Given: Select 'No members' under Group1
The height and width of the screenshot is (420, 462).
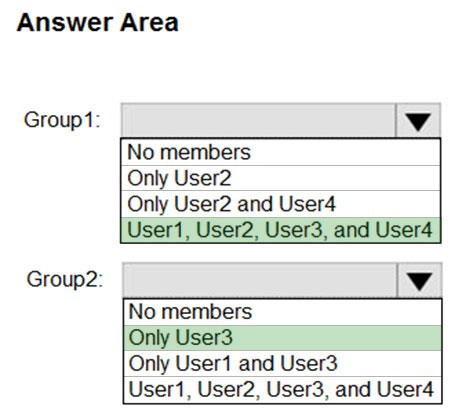Looking at the screenshot, I should pyautogui.click(x=281, y=152).
